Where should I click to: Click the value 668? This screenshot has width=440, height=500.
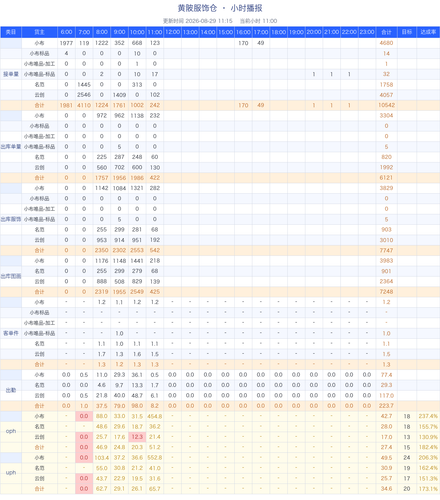(137, 43)
